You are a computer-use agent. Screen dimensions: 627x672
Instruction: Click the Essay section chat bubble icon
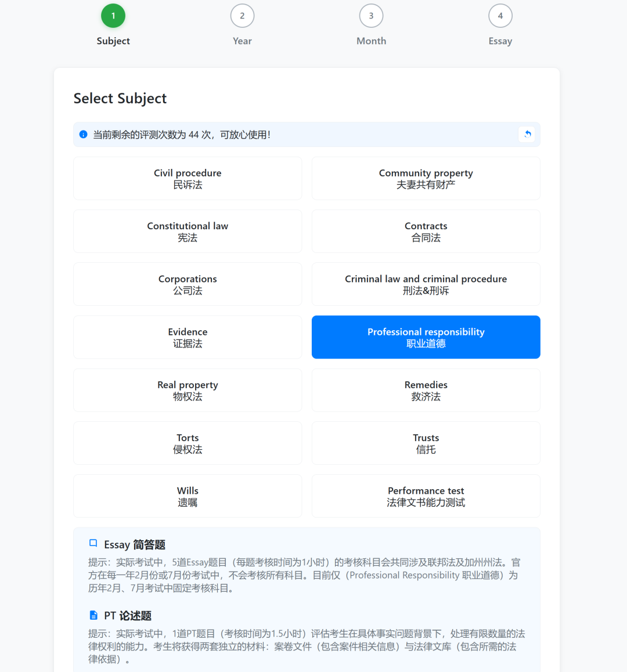(93, 543)
